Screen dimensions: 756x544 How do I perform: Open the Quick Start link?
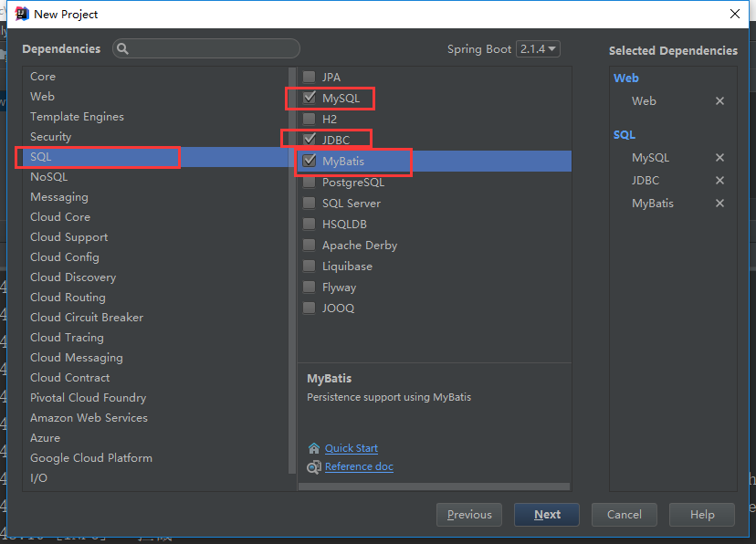point(352,448)
